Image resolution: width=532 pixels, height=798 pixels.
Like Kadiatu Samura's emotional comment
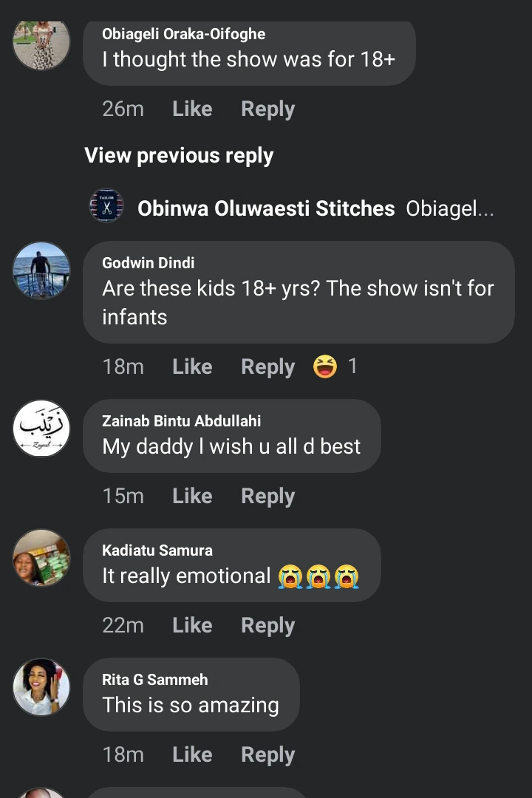point(192,626)
